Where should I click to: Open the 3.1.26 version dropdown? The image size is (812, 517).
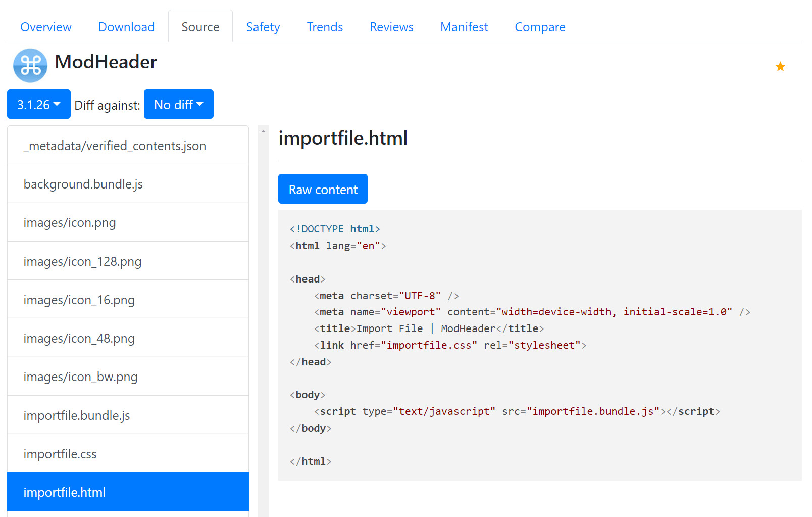tap(39, 105)
